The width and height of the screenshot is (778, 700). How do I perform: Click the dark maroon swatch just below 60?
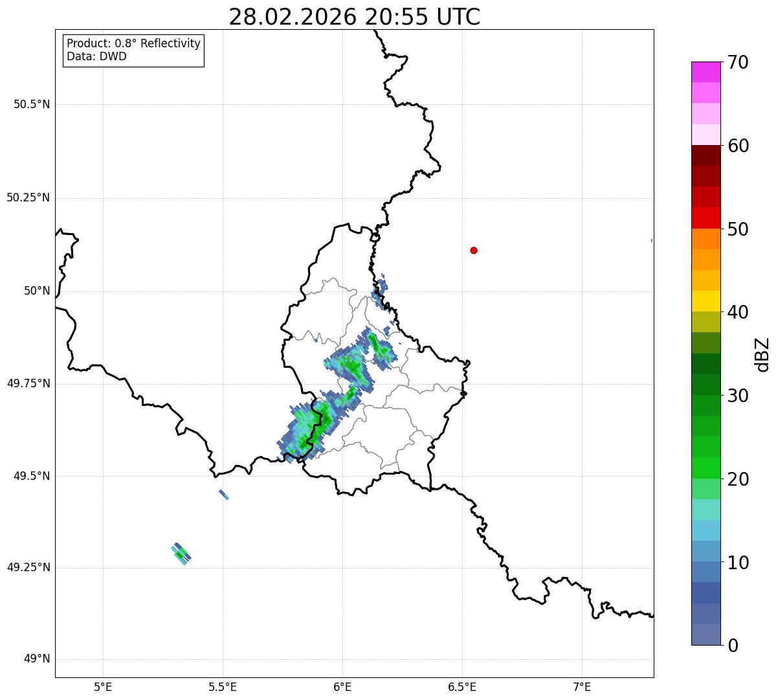pos(706,155)
